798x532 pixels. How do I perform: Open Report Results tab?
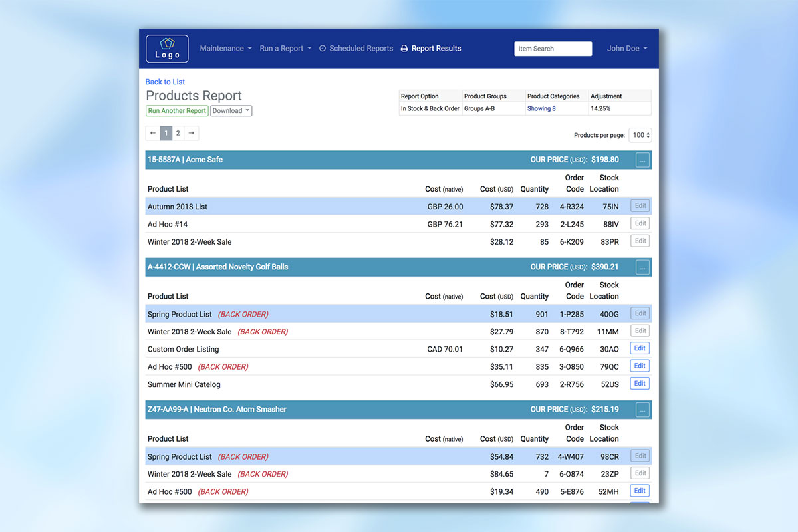tap(430, 49)
